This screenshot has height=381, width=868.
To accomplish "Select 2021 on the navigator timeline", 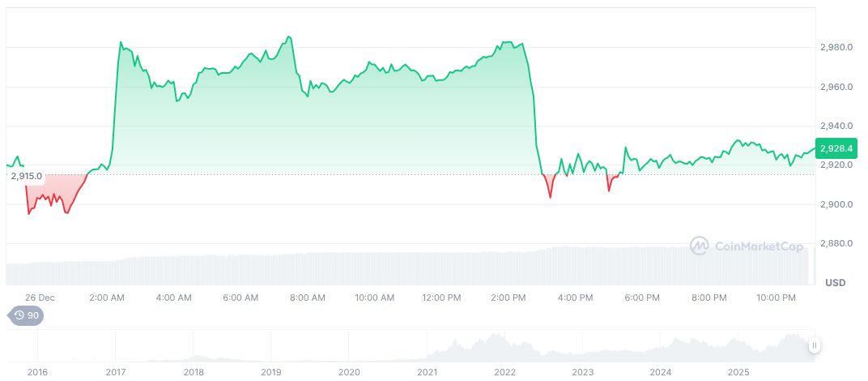I will 427,372.
